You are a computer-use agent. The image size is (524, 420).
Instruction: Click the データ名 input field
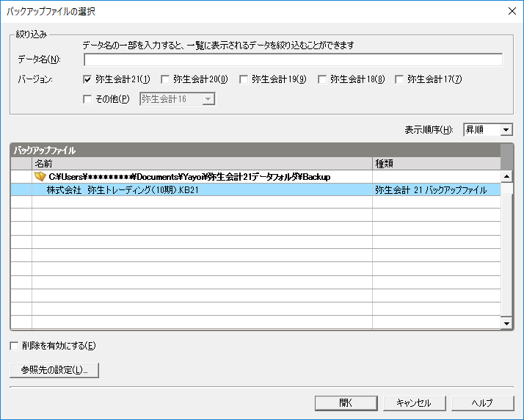293,60
